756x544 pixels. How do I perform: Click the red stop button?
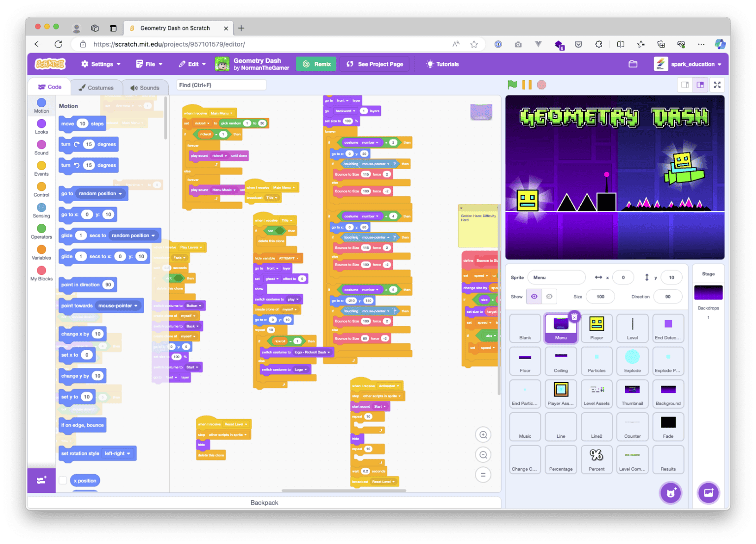pos(541,85)
